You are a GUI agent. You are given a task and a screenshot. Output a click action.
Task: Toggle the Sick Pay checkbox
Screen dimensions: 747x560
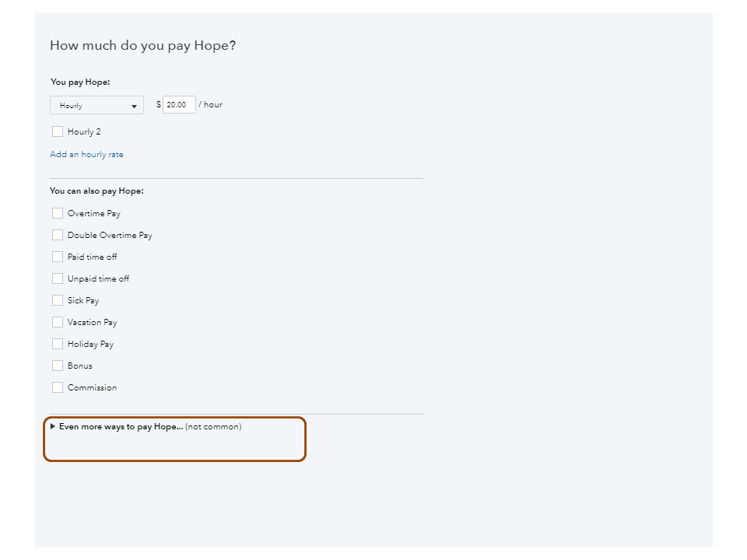(x=58, y=300)
